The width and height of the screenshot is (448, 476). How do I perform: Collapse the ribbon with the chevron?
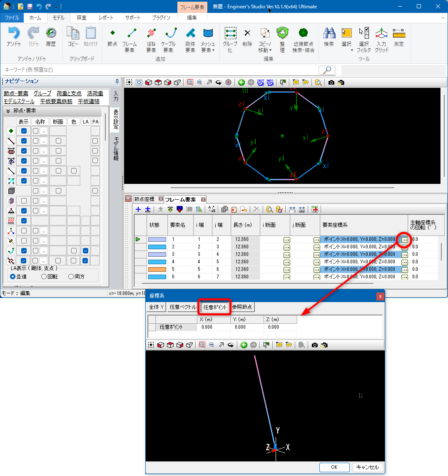[443, 18]
